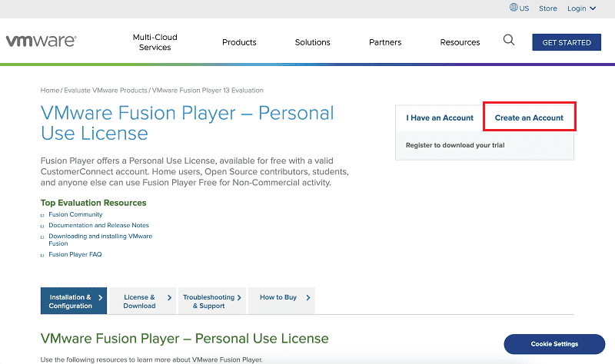This screenshot has height=364, width=615.
Task: Open the Solutions menu
Action: pos(313,42)
